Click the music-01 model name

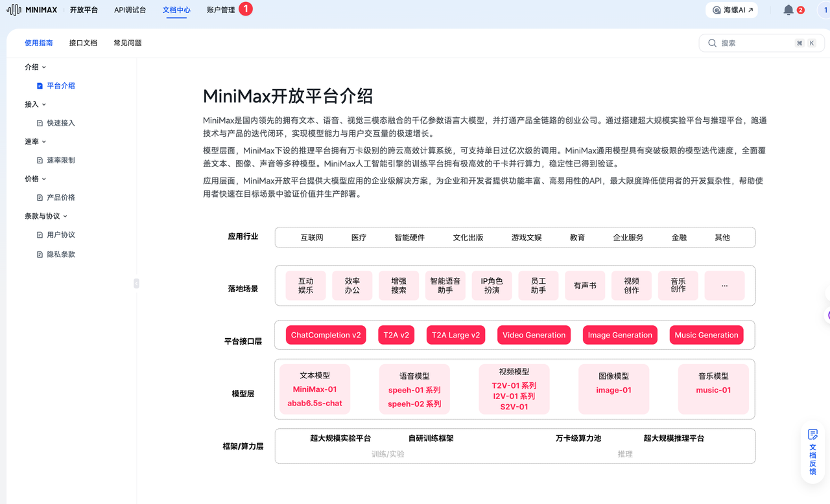pos(713,390)
